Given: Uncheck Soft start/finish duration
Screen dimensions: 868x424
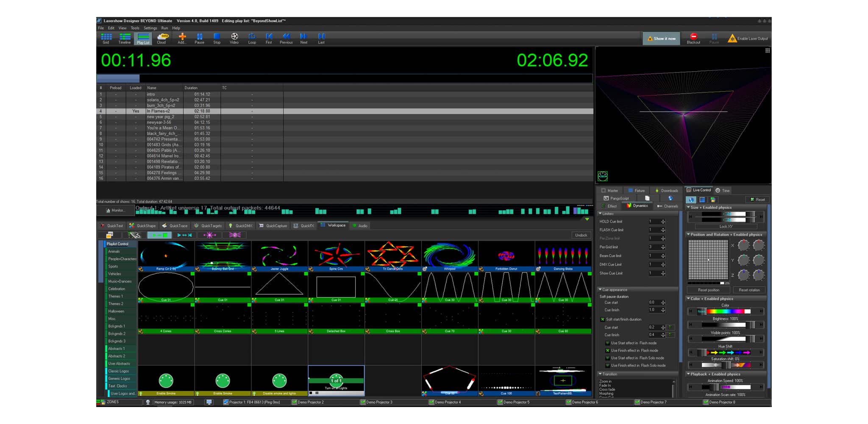Looking at the screenshot, I should pyautogui.click(x=603, y=319).
